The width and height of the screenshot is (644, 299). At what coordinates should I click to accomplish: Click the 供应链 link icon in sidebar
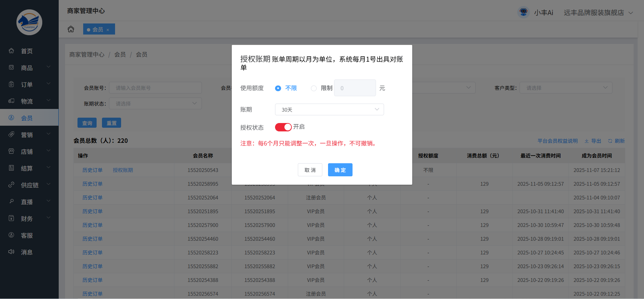tap(11, 185)
